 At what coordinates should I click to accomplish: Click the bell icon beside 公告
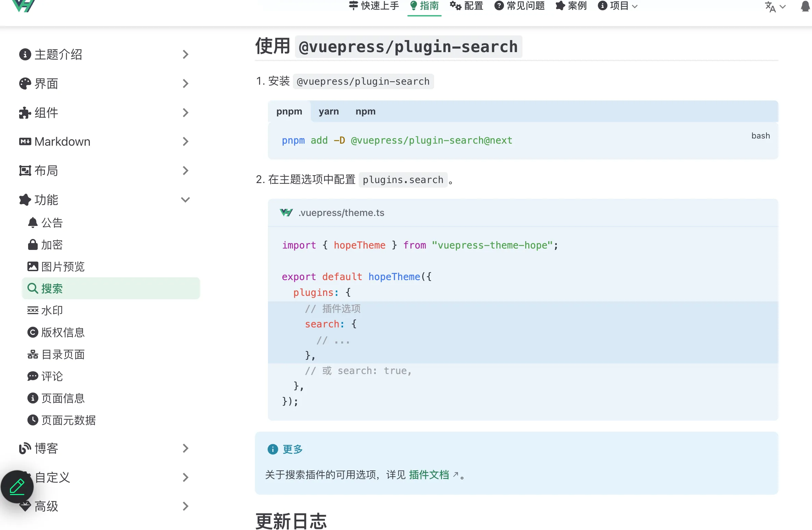click(33, 222)
